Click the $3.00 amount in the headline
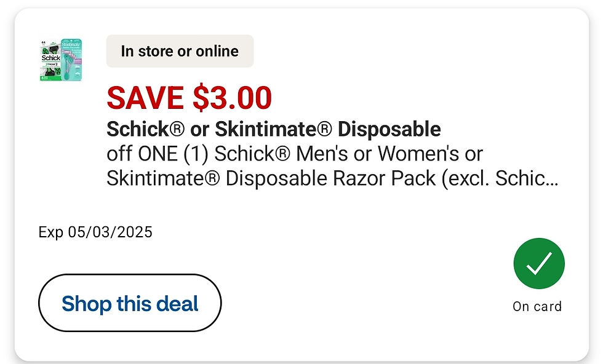 232,97
